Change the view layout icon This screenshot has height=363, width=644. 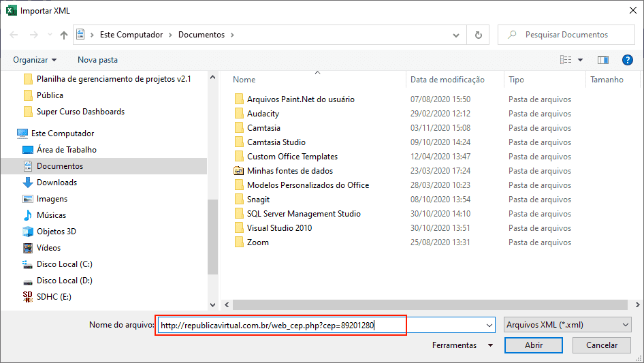566,60
